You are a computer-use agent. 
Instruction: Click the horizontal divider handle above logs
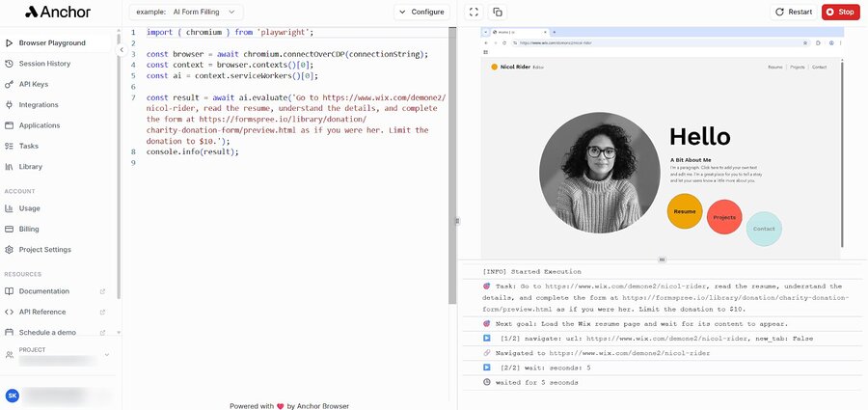click(662, 260)
